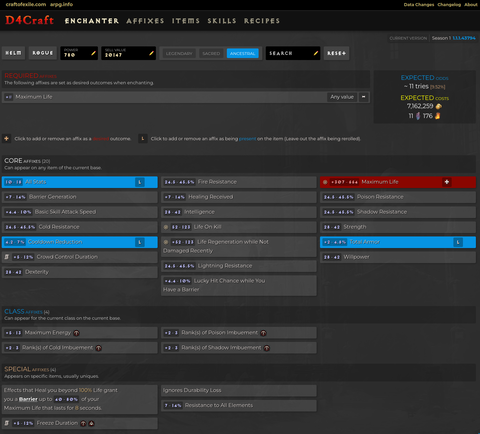This screenshot has height=434, width=480.
Task: Open Any value dropdown for Maximum Life
Action: [342, 97]
